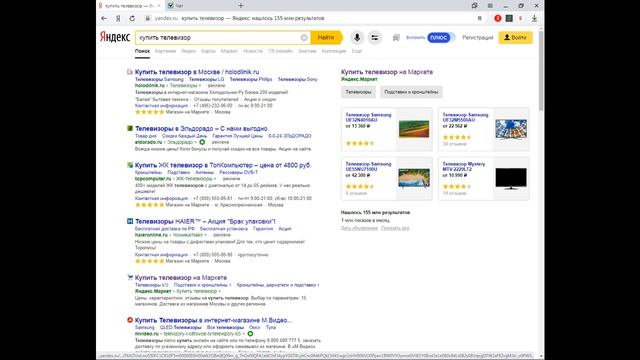Image resolution: width=640 pixels, height=360 pixels.
Task: Click the green verified badge next to mvideo.ru
Action: pos(250,333)
